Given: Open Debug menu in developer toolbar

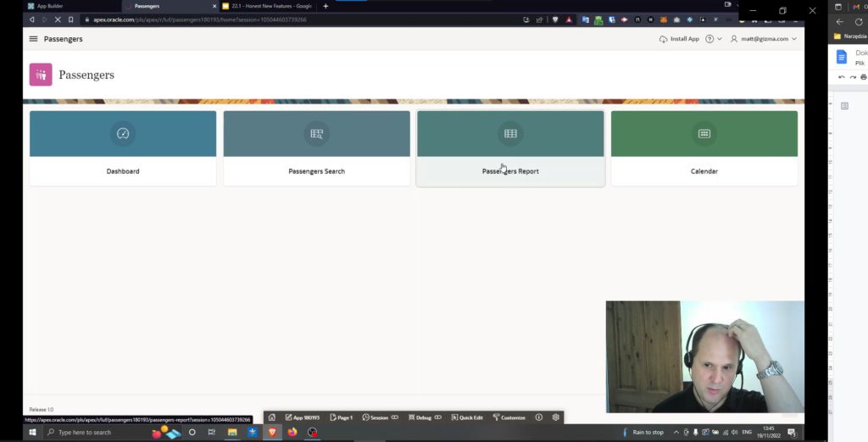Looking at the screenshot, I should (x=425, y=417).
